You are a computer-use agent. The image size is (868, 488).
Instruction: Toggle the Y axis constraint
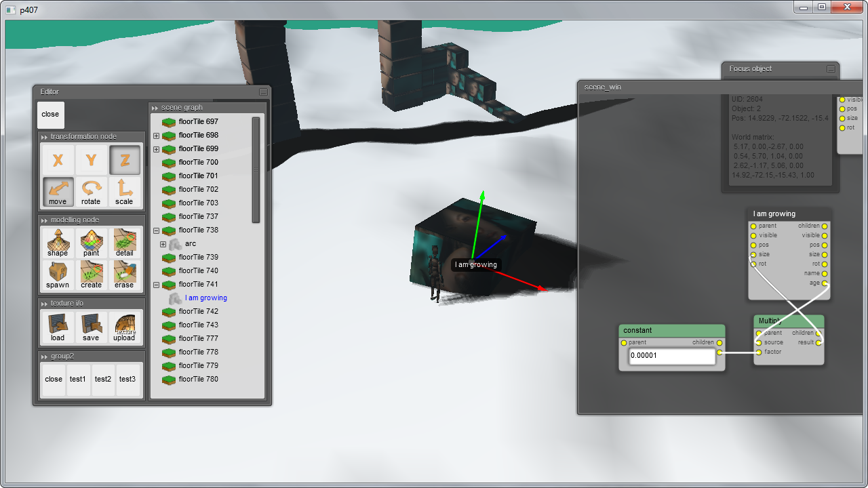tap(91, 160)
